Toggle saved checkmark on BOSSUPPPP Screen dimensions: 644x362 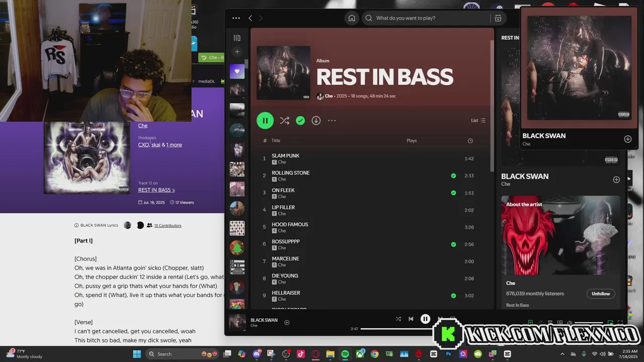click(x=453, y=244)
